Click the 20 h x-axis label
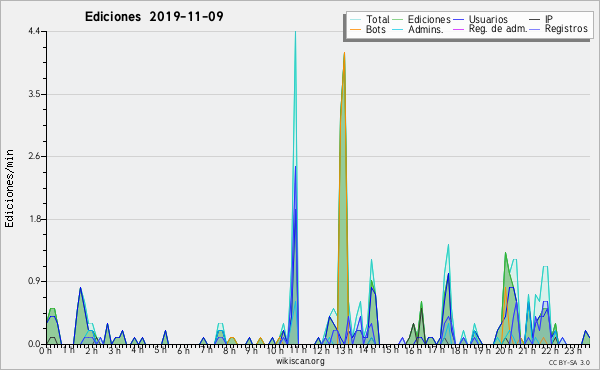The width and height of the screenshot is (600, 370). [x=504, y=350]
